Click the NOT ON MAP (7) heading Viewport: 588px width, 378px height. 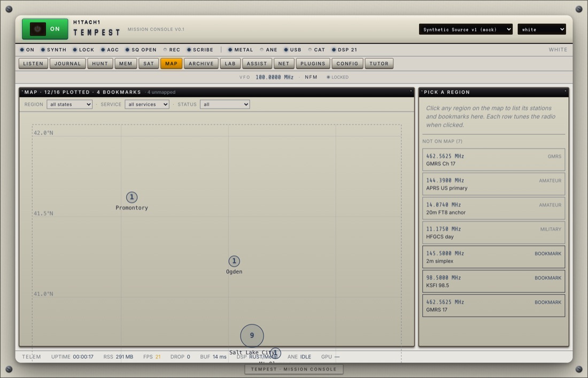point(443,141)
